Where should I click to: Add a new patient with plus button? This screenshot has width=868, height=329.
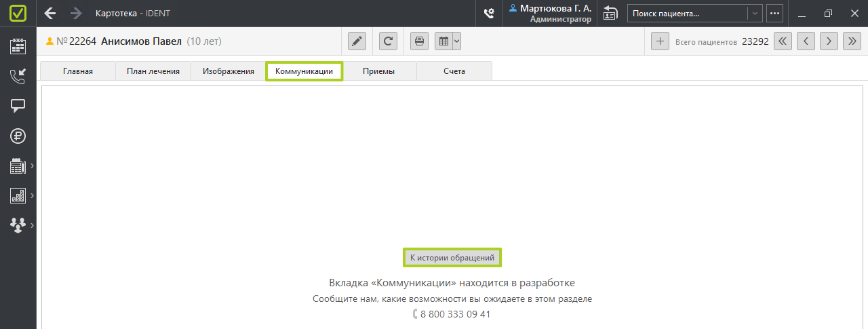click(x=660, y=41)
